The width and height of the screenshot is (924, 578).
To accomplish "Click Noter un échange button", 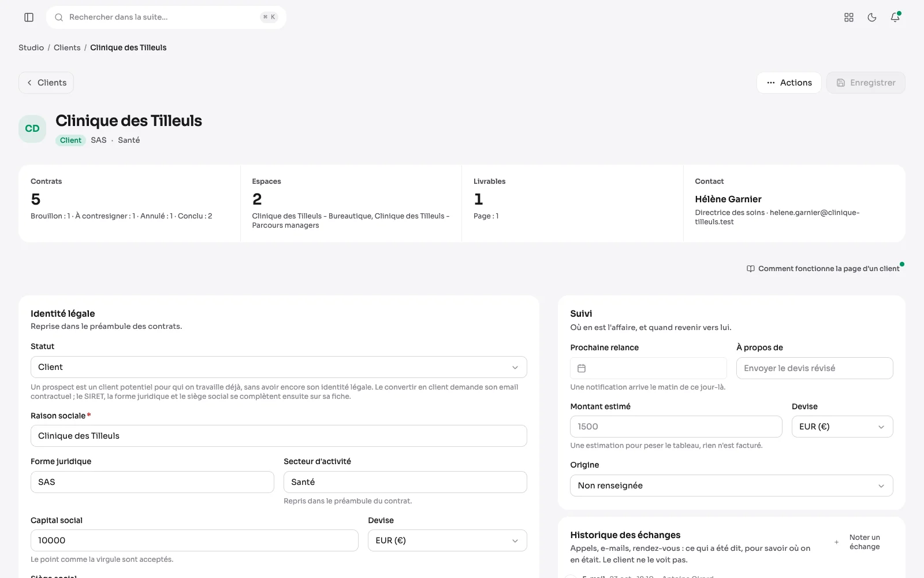I will click(x=859, y=542).
